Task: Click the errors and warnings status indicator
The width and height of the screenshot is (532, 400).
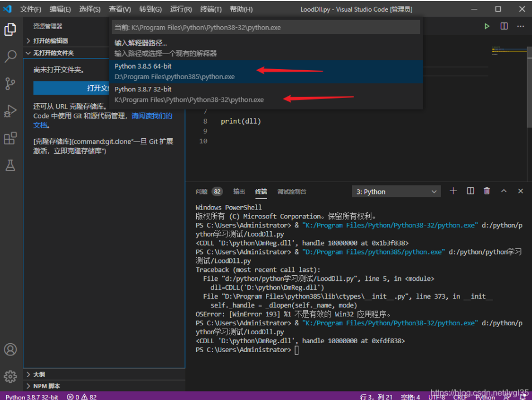Action: pos(82,397)
